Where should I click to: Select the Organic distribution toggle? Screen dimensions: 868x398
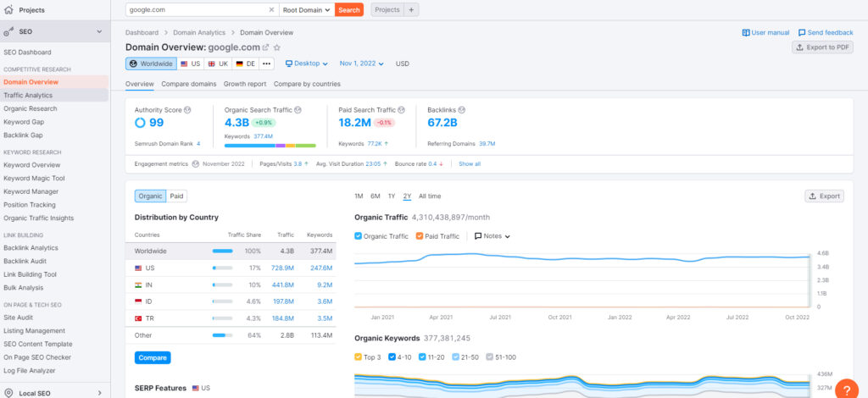tap(150, 196)
